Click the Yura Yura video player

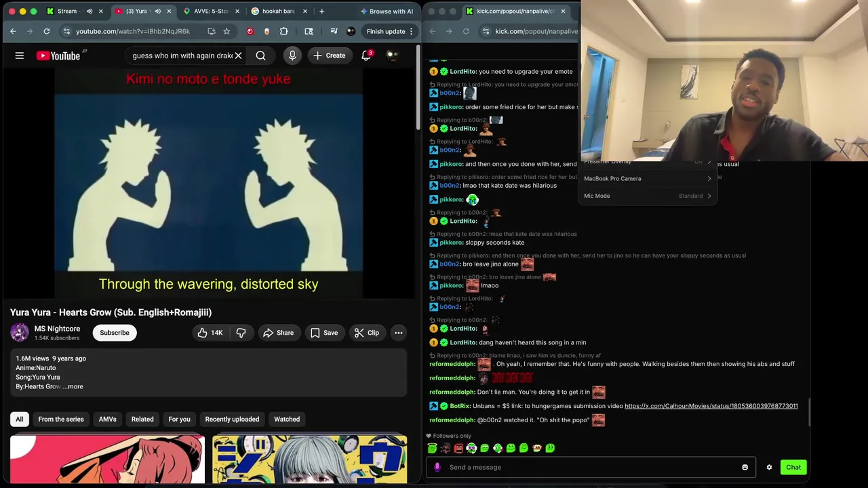pos(208,183)
